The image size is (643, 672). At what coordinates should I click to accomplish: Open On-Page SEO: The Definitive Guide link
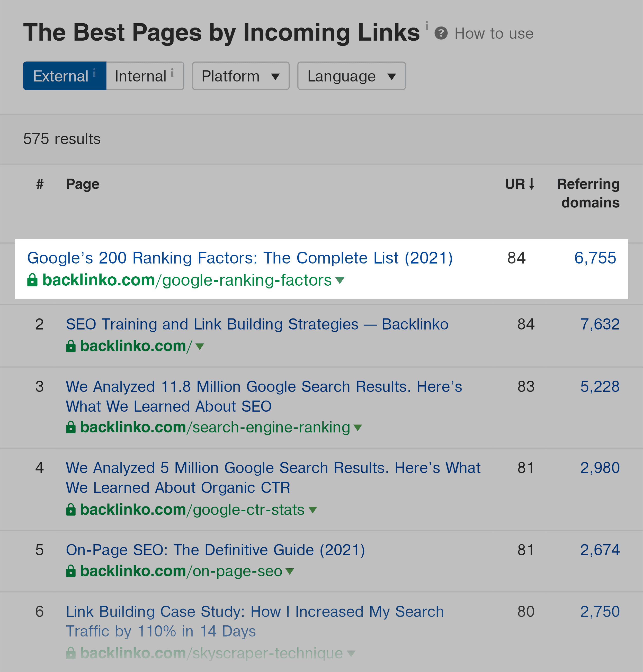pyautogui.click(x=215, y=550)
